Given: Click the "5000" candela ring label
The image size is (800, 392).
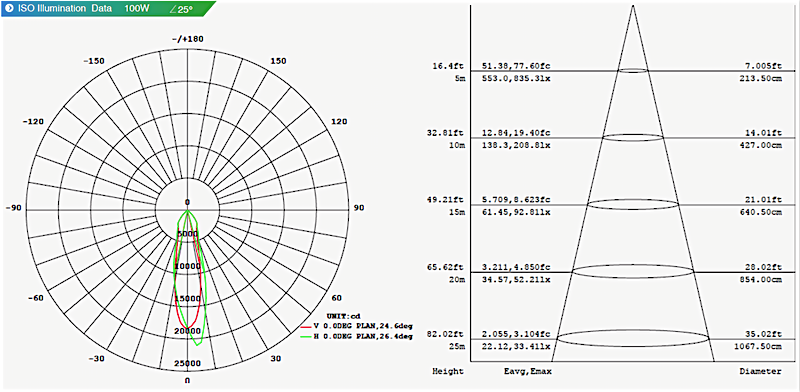Looking at the screenshot, I should 188,234.
